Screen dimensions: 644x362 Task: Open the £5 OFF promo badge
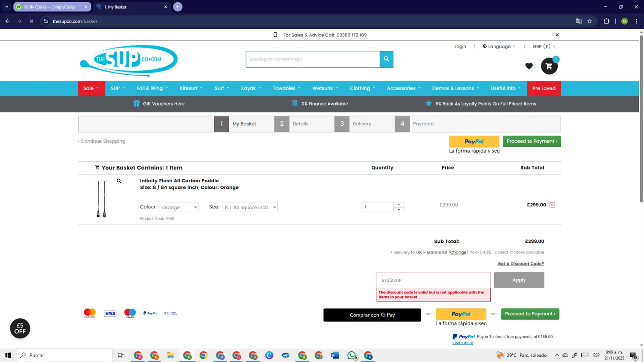[20, 329]
